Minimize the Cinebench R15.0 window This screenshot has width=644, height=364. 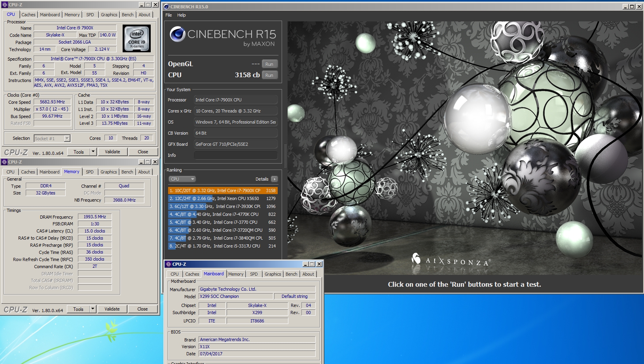click(625, 7)
